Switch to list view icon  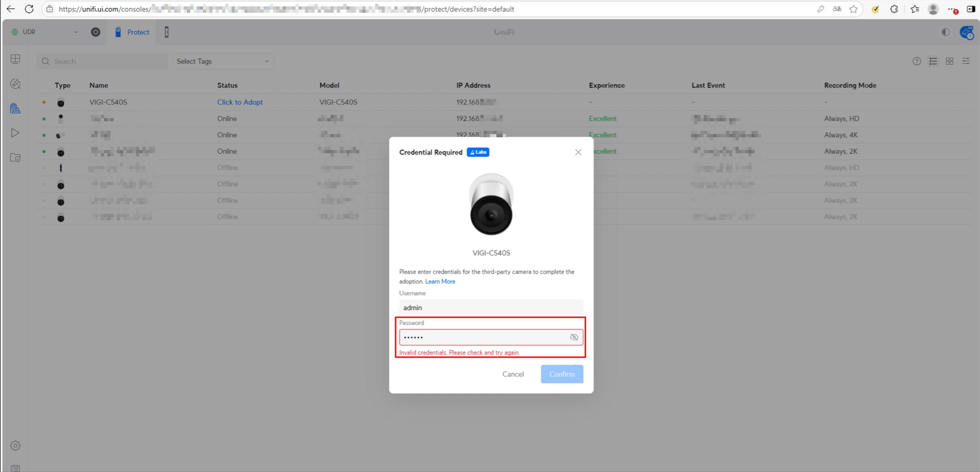click(x=933, y=61)
